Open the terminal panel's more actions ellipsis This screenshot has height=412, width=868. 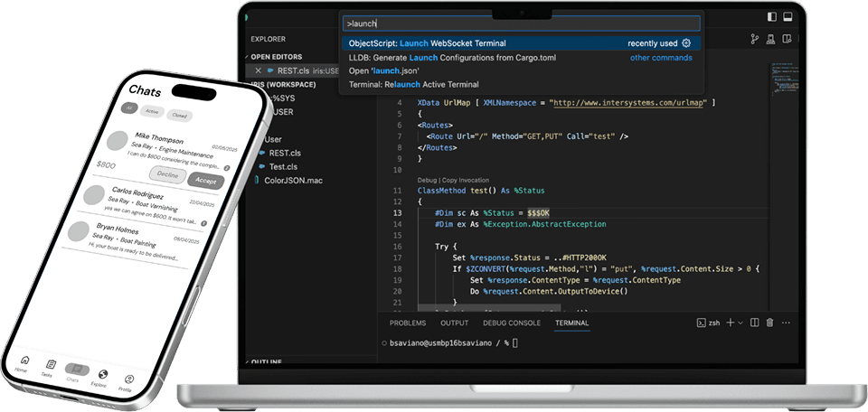pos(784,323)
